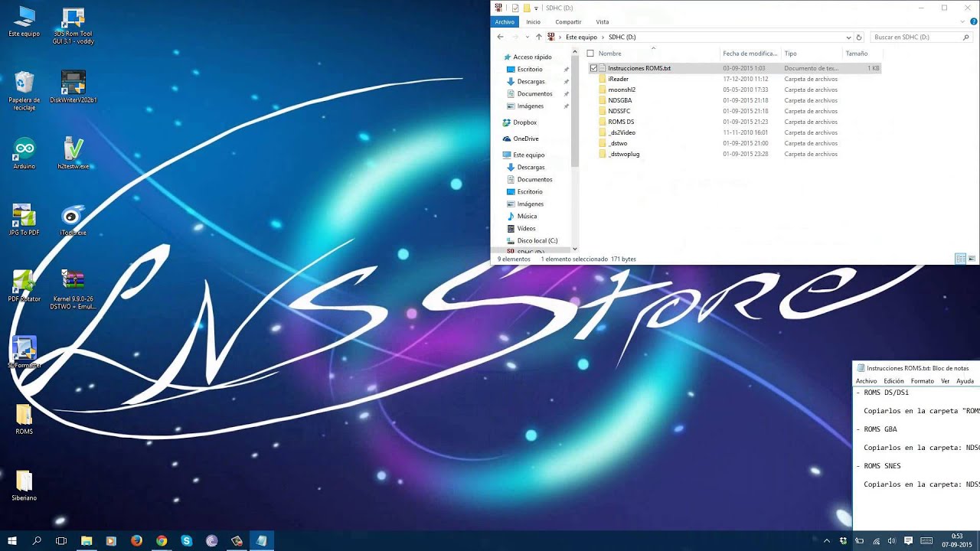Click the navigation pane vertical scrollbar
Screen dimensions: 980x551
tap(575, 110)
